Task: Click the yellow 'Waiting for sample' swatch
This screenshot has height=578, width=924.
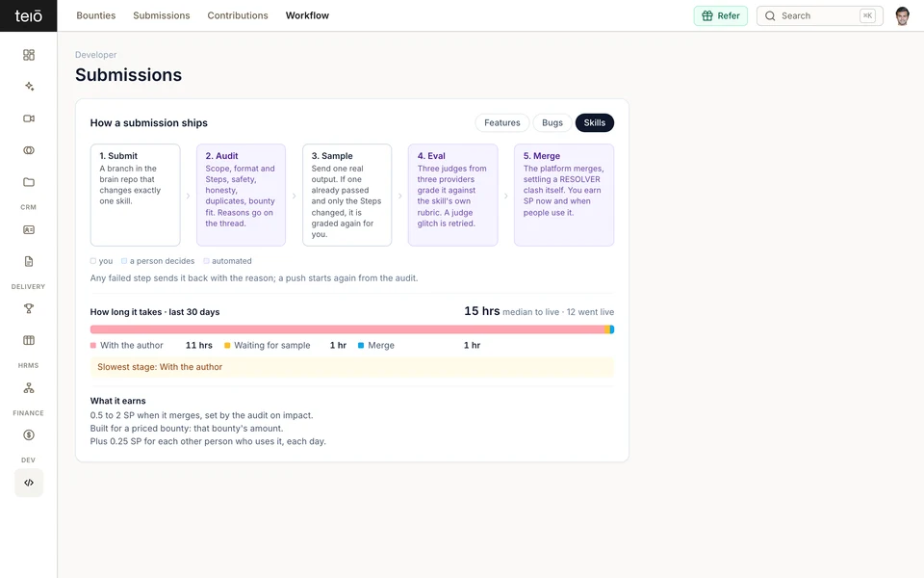Action: point(227,345)
